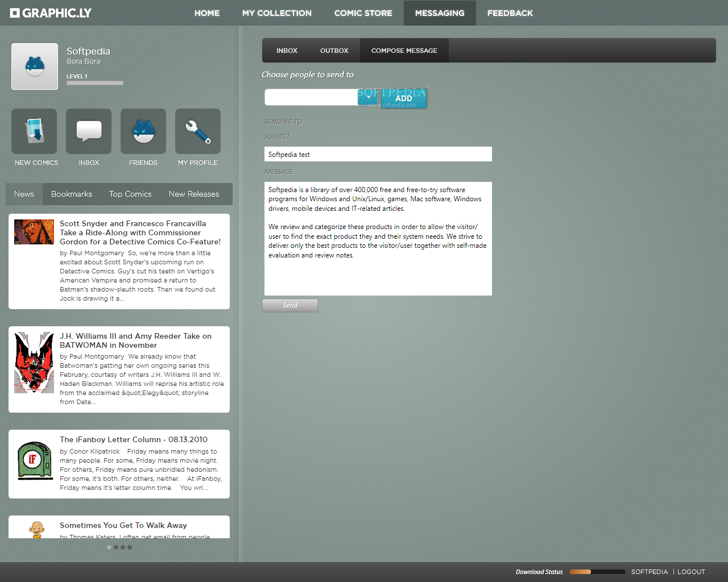The image size is (728, 582).
Task: Switch to the Outbox tab
Action: 334,51
